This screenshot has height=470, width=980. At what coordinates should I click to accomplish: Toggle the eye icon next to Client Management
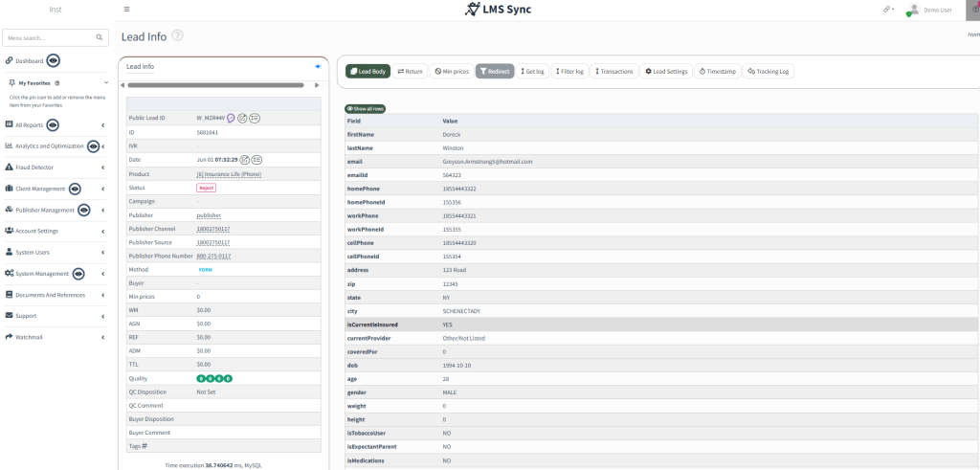tap(75, 189)
